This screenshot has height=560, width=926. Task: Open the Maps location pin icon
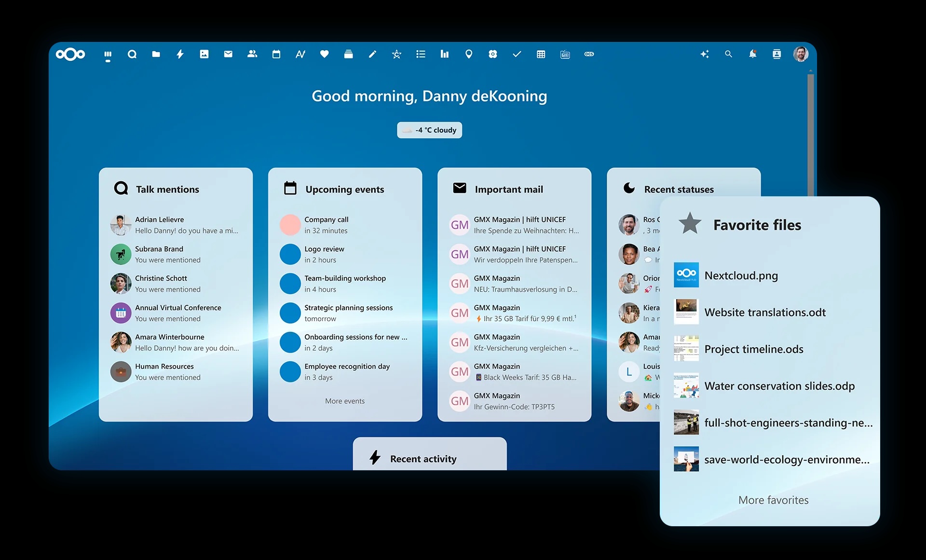point(469,55)
